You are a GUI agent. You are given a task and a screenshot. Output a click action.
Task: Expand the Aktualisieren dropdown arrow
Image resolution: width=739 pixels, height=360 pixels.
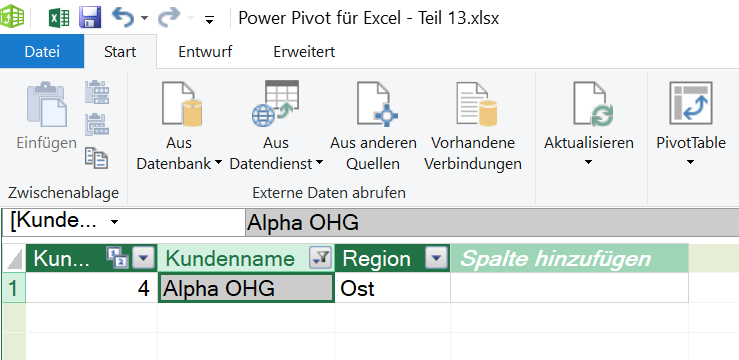tap(588, 162)
